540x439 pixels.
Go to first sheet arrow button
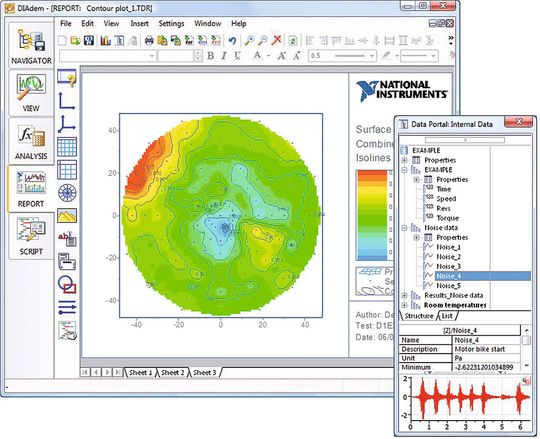point(85,372)
